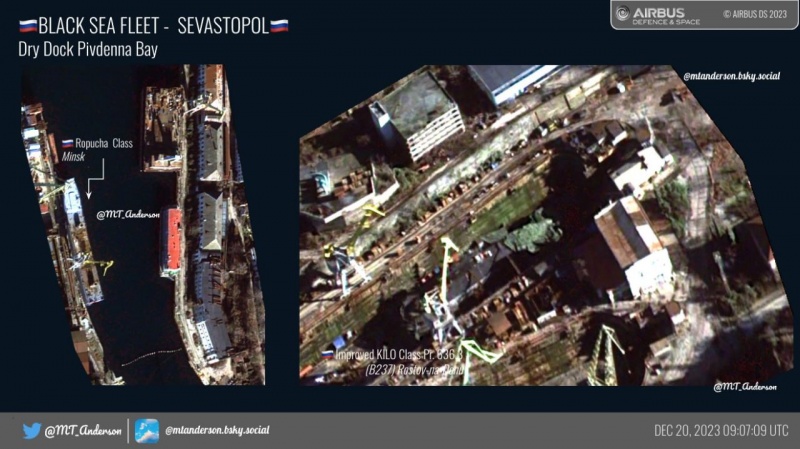Click the flag beside Improved KILO label
800x449 pixels.
327,354
